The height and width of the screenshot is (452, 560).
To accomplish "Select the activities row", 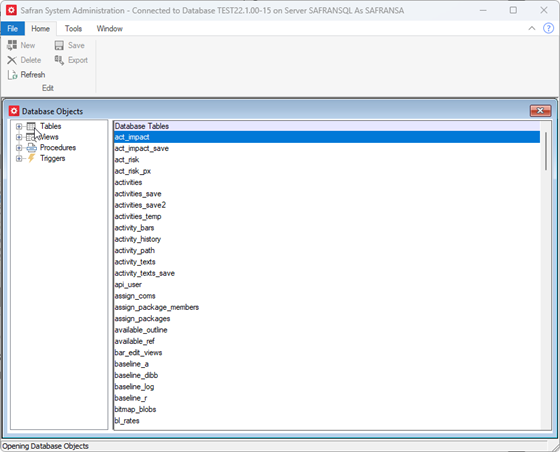I will 326,182.
